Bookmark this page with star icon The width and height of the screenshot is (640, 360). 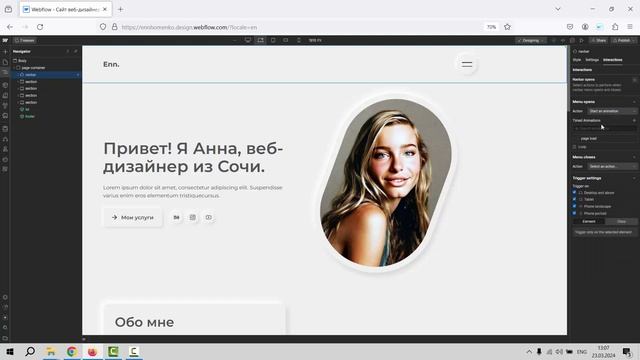pyautogui.click(x=507, y=27)
